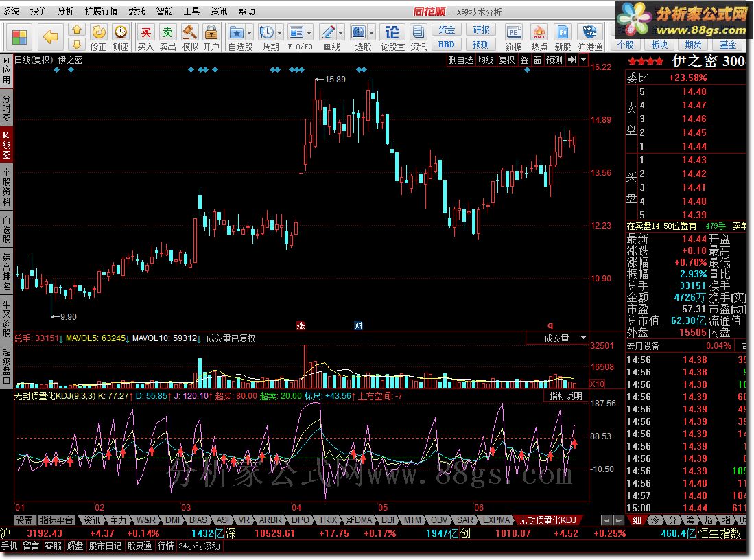Expand the F10/F9 dropdown arrow

pos(309,33)
